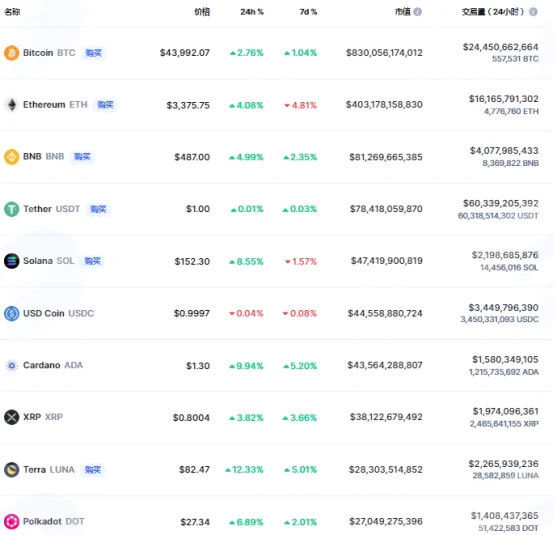Open the Polkadot DOT name link
The width and height of the screenshot is (554, 535).
point(54,522)
